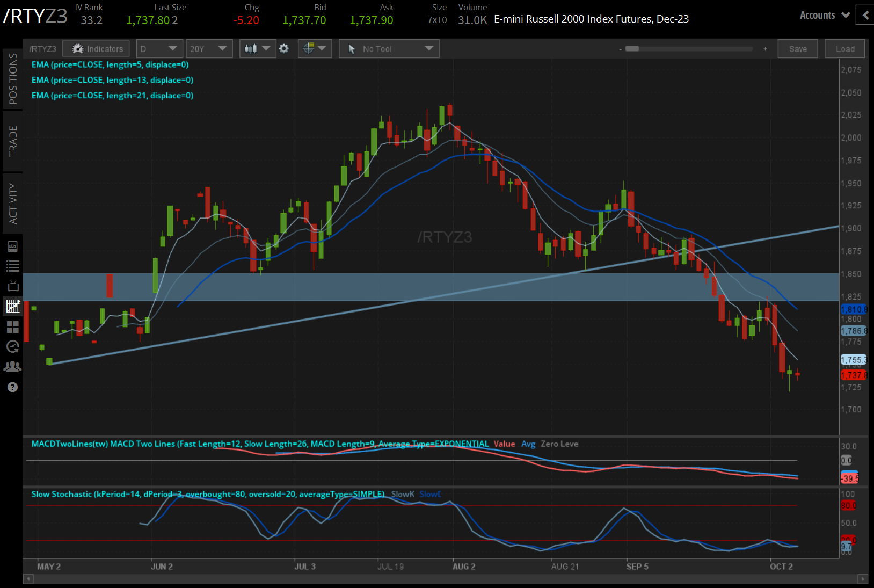Viewport: 874px width, 588px height.
Task: Open the crosshair cursor mode dropdown
Action: [315, 49]
